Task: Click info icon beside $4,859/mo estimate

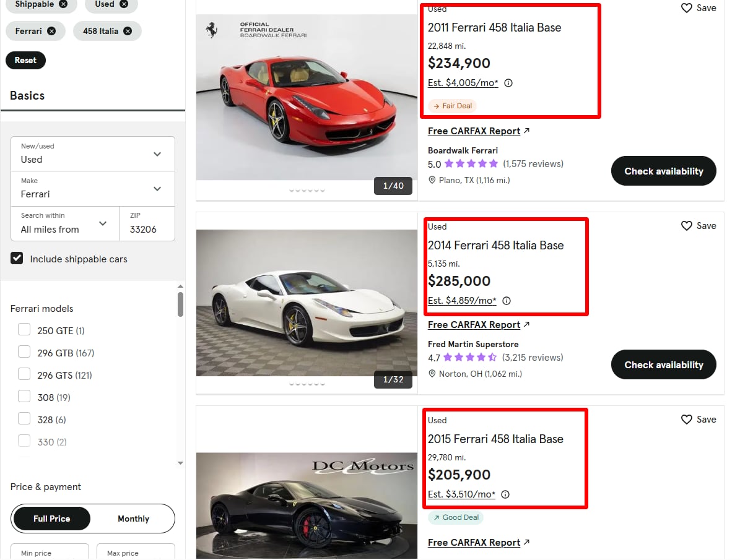Action: [507, 301]
